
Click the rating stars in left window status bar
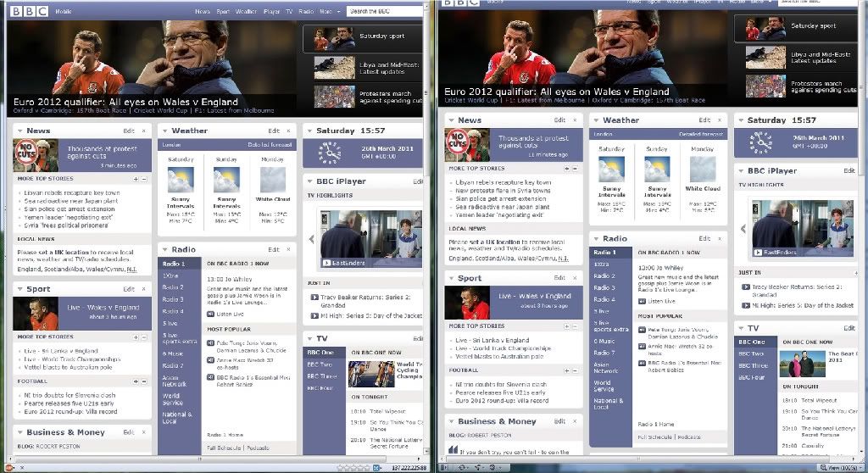(353, 468)
